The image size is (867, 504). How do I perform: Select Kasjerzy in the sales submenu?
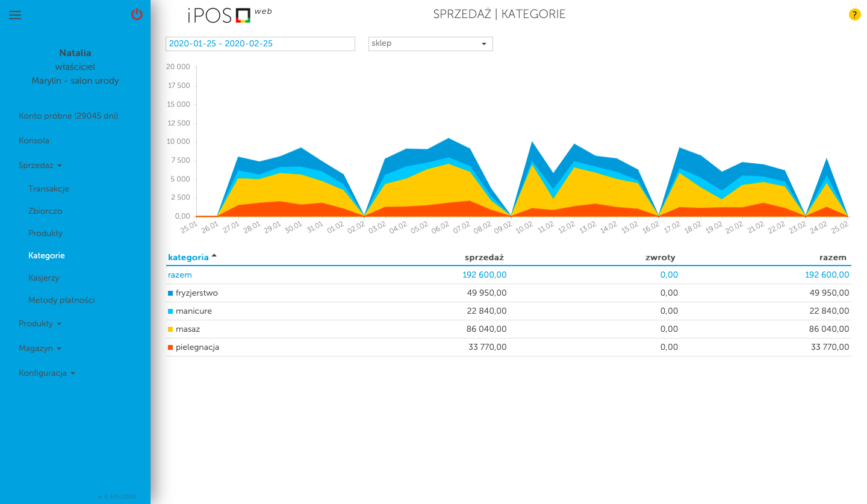tap(44, 278)
